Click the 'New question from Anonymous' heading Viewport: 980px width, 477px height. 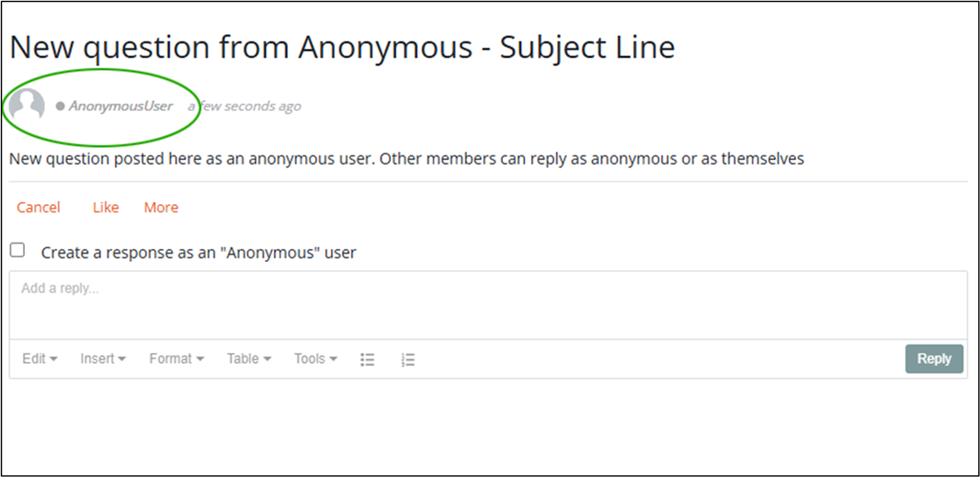pyautogui.click(x=342, y=48)
